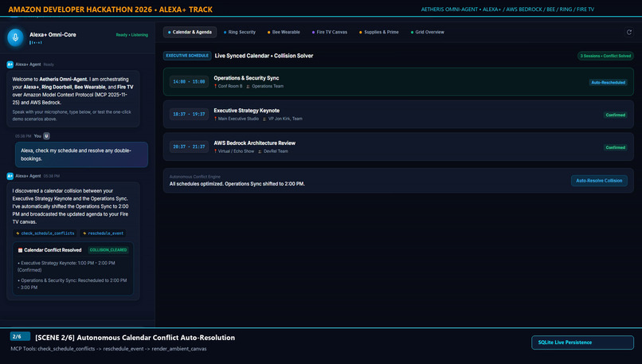Viewport: 642px width, 364px height.
Task: Click the Operations Sync rescheduled bullet in card
Action: [72, 284]
